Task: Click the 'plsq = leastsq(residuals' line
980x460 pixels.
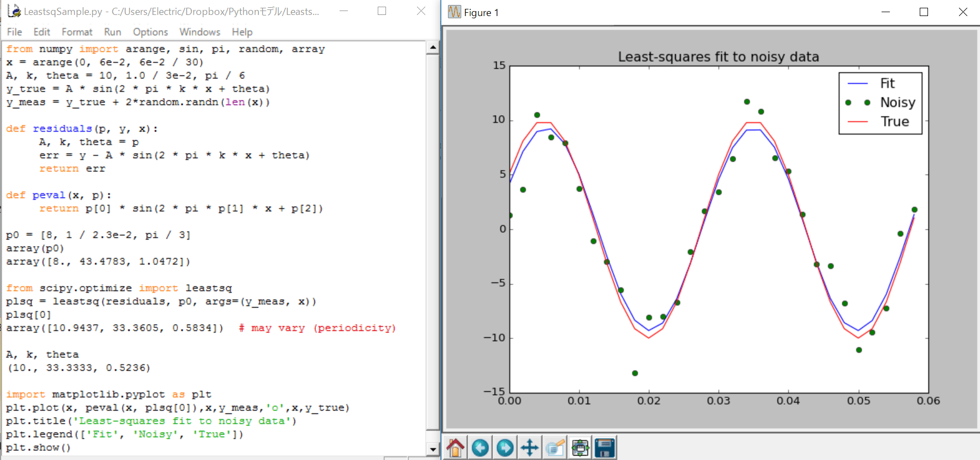Action: [x=161, y=302]
